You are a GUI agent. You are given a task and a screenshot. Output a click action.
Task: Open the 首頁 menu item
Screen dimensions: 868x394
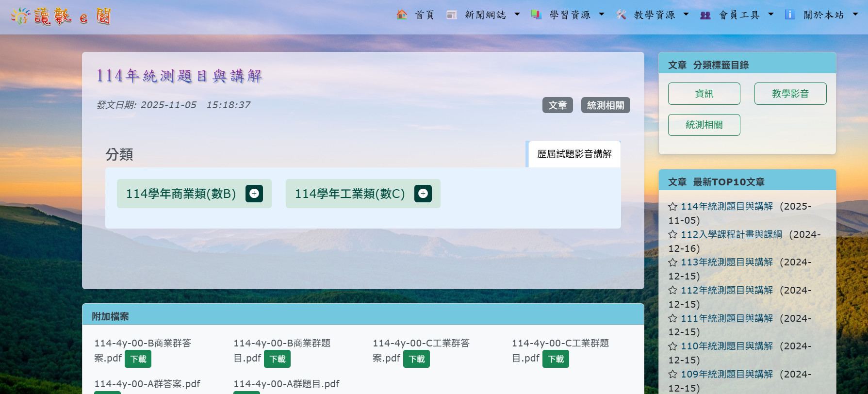(425, 15)
